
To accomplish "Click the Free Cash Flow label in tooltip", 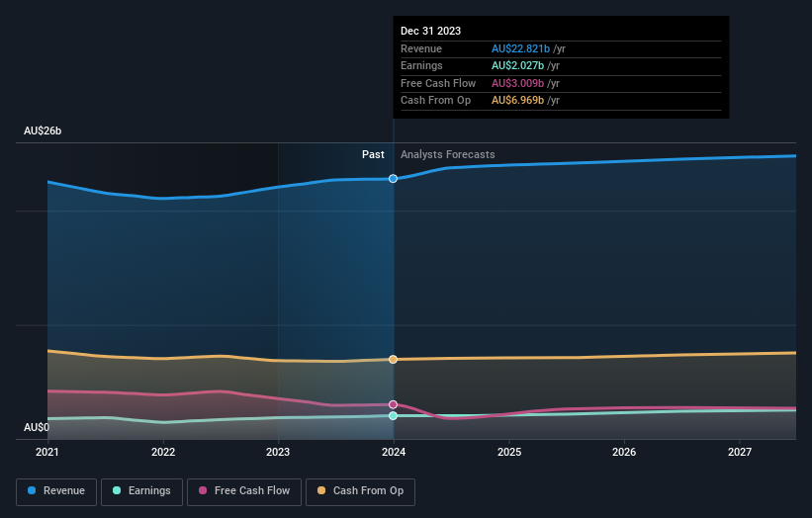I will click(438, 83).
